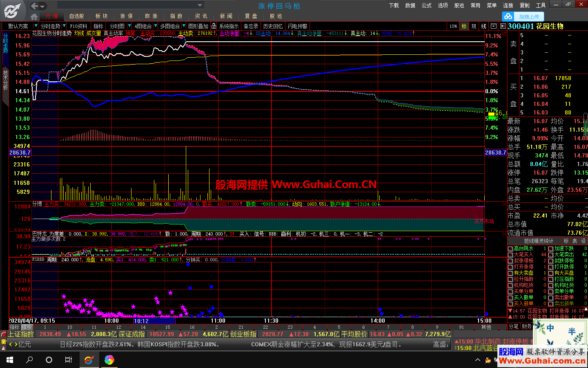
Task: Open the 选项 menu
Action: point(443,5)
